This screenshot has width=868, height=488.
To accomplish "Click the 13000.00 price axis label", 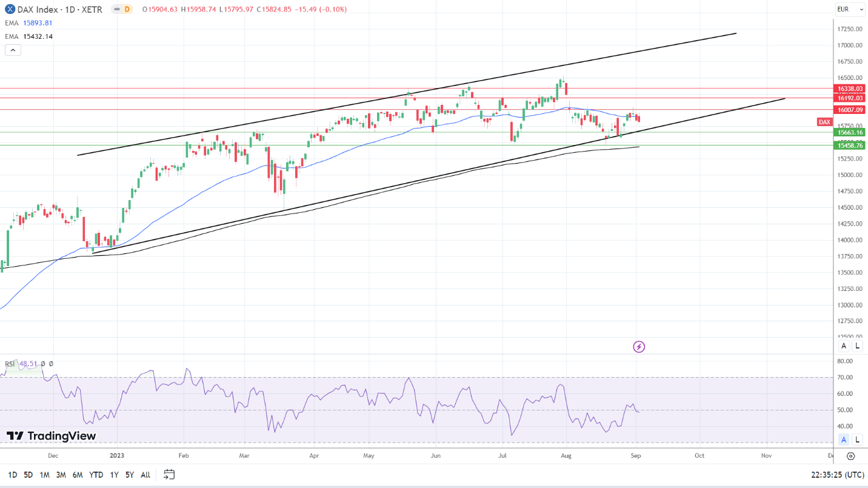I will click(850, 305).
